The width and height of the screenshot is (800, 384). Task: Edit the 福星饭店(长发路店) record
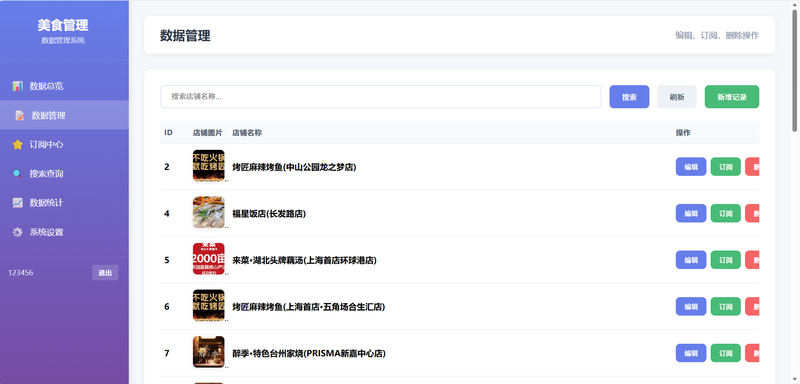691,213
